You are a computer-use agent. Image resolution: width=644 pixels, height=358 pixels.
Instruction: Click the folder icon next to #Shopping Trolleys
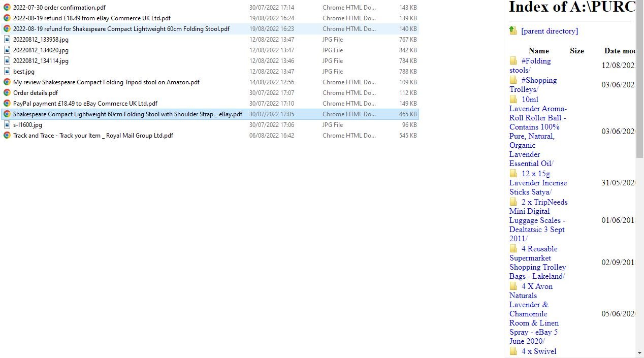513,80
